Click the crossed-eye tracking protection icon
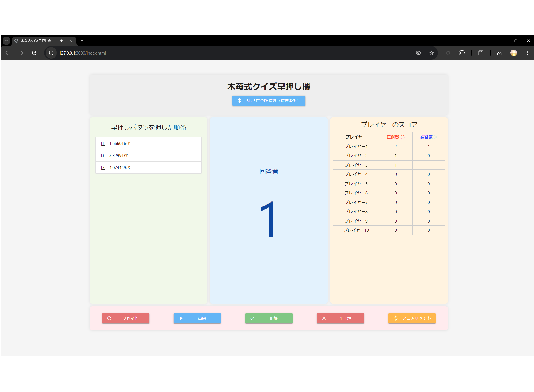 (x=418, y=53)
